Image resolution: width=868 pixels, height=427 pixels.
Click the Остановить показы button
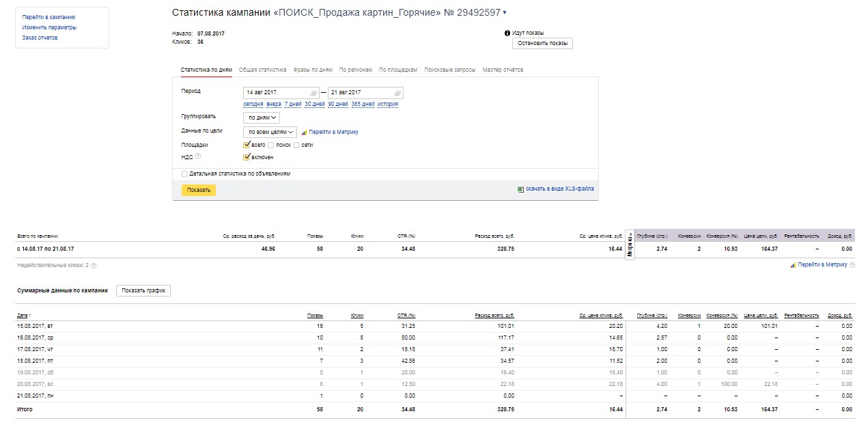(542, 44)
